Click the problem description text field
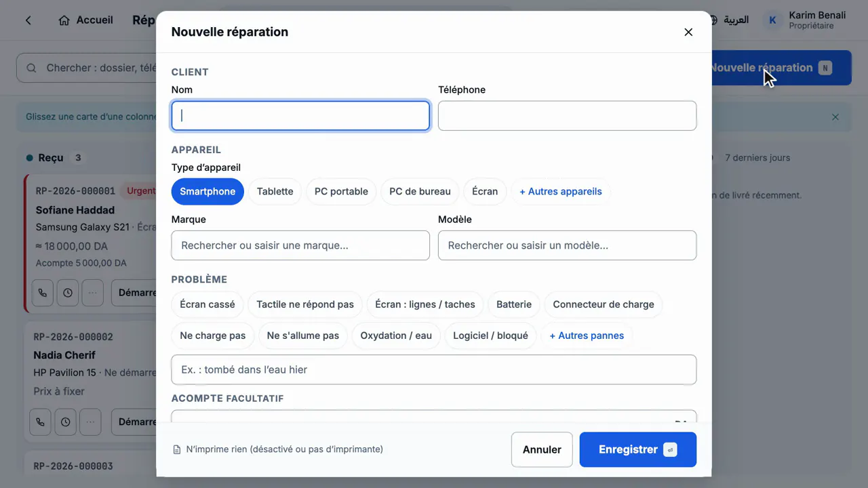 tap(434, 369)
